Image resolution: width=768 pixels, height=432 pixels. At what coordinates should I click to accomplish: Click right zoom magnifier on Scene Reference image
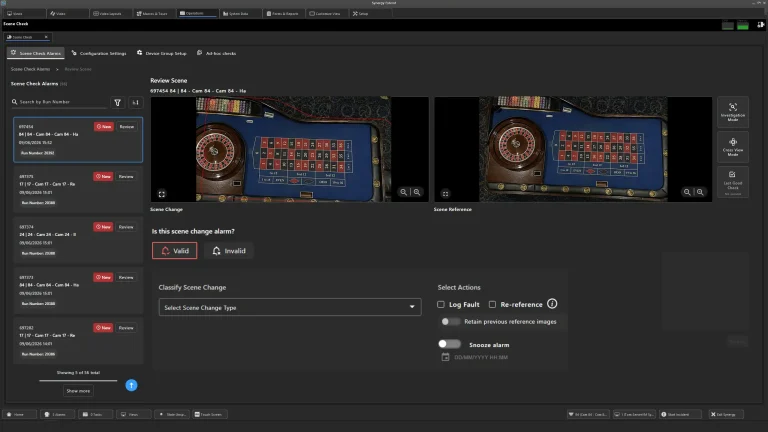[700, 192]
